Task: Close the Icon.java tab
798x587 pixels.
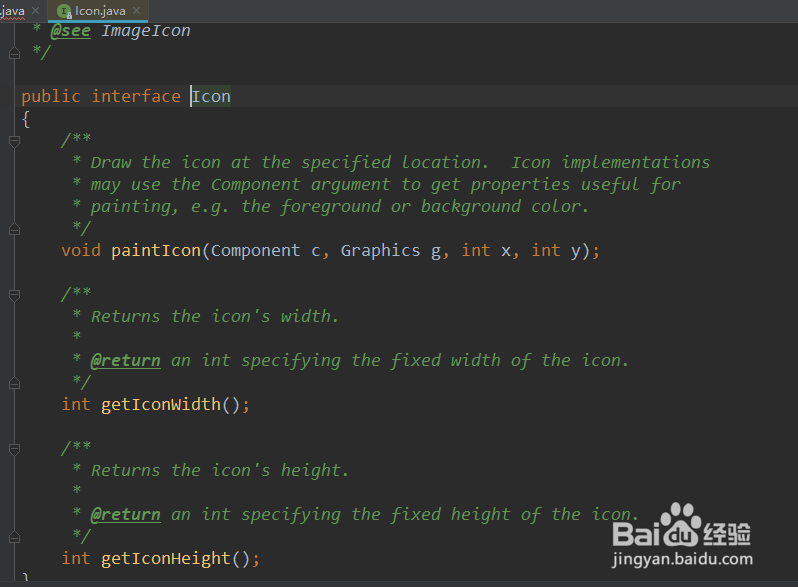Action: (136, 11)
